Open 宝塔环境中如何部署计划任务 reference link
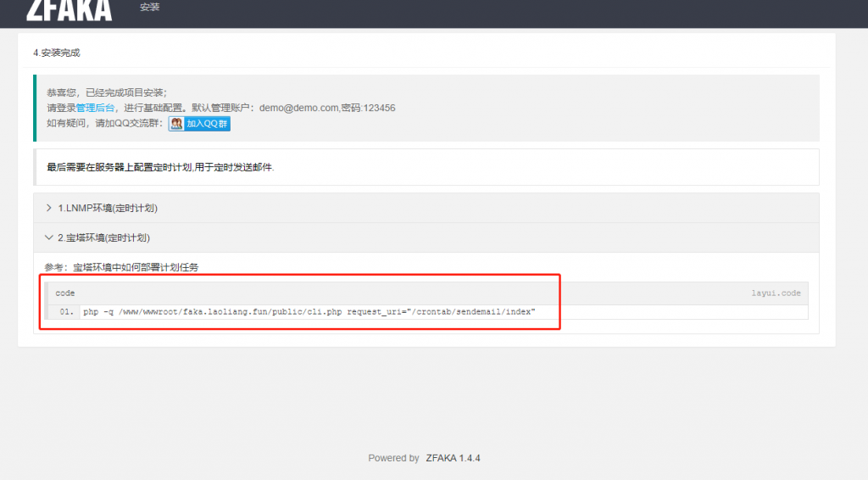The width and height of the screenshot is (868, 480). click(136, 267)
